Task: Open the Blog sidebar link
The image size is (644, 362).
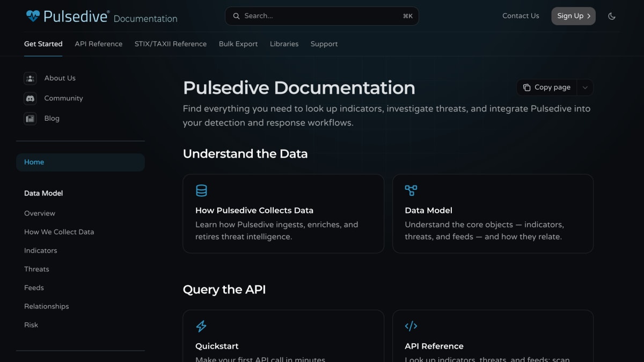Action: click(52, 119)
